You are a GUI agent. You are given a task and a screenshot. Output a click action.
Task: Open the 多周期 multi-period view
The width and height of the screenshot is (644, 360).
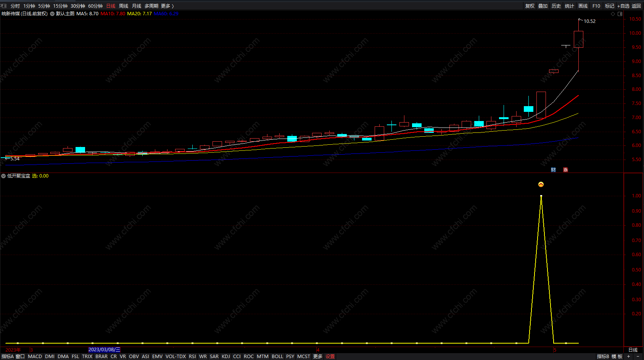tap(151, 6)
